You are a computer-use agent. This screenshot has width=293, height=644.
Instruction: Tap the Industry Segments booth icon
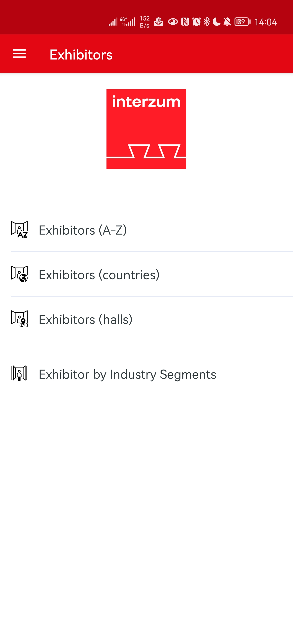point(19,373)
